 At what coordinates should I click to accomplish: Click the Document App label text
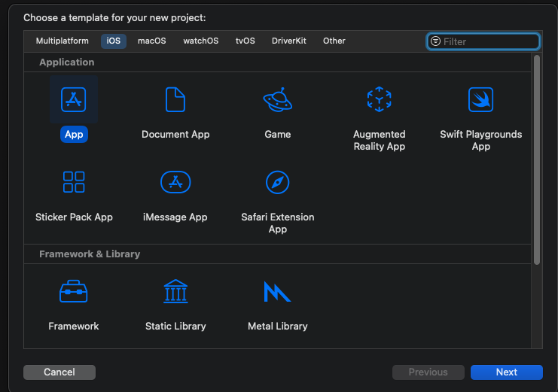(x=175, y=135)
